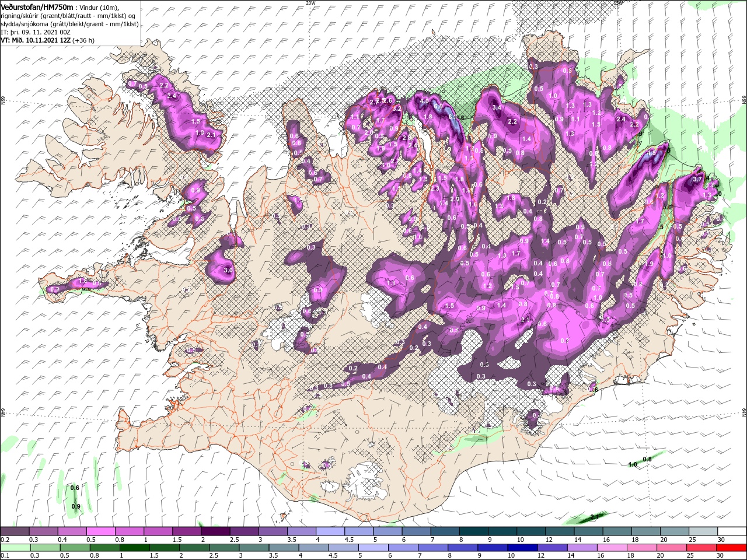Click the valid time line 'VT: Mið. 10.11.2021 12Z'
Screen dimensions: 747x560
[36, 40]
